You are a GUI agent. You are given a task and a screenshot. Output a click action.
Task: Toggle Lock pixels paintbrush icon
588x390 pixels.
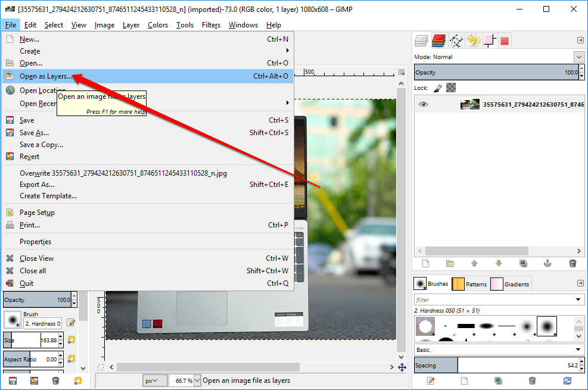point(437,88)
